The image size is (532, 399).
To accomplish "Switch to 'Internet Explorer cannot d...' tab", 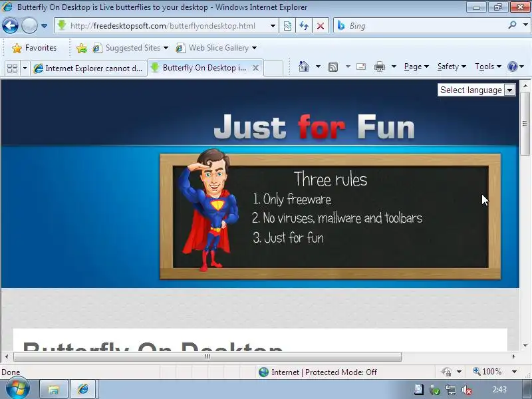I will (x=89, y=68).
